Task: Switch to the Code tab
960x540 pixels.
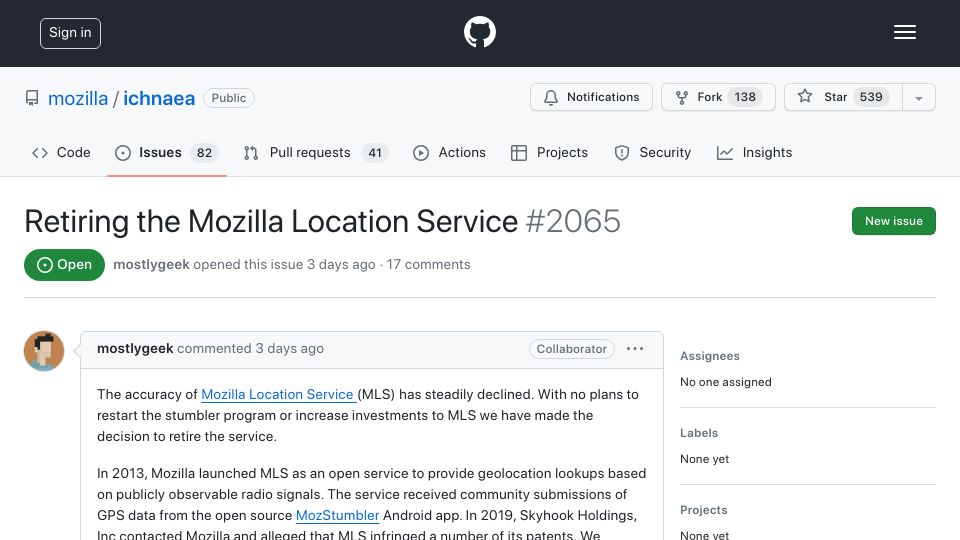Action: [61, 152]
